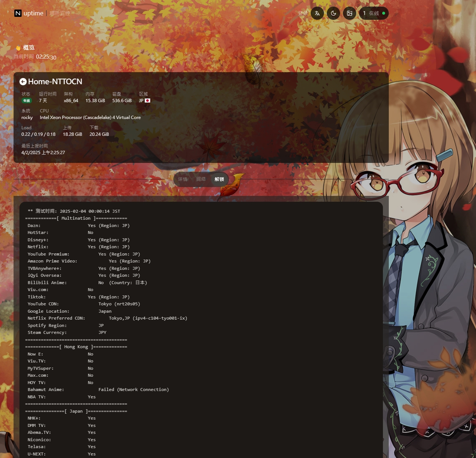476x458 pixels.
Task: Click the 536.6 GiB disk value
Action: click(x=122, y=101)
